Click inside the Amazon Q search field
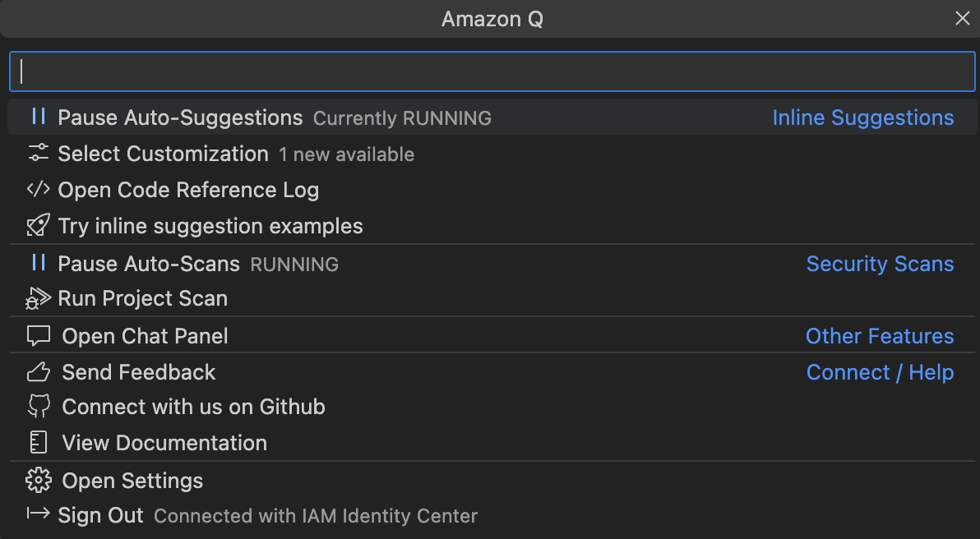The image size is (980, 539). 490,71
